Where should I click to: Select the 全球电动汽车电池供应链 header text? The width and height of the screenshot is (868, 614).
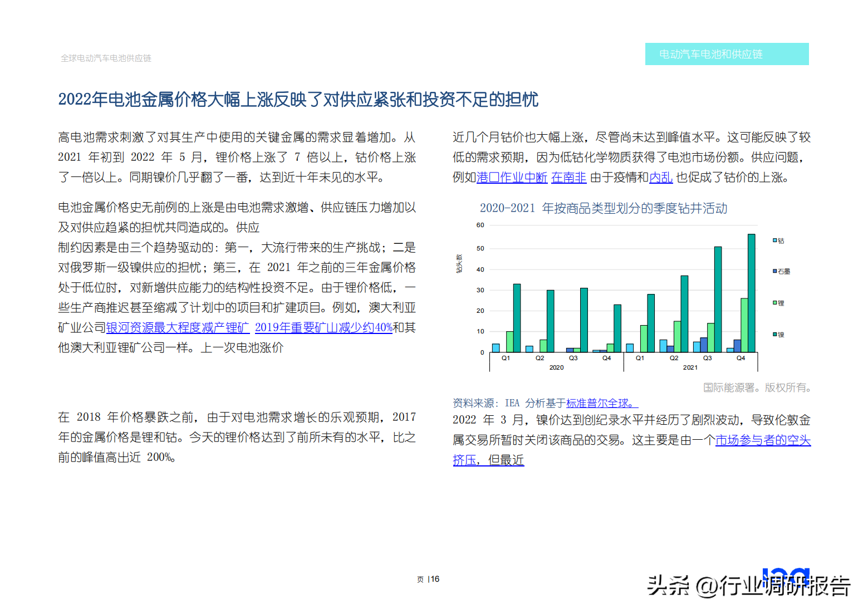(x=106, y=58)
